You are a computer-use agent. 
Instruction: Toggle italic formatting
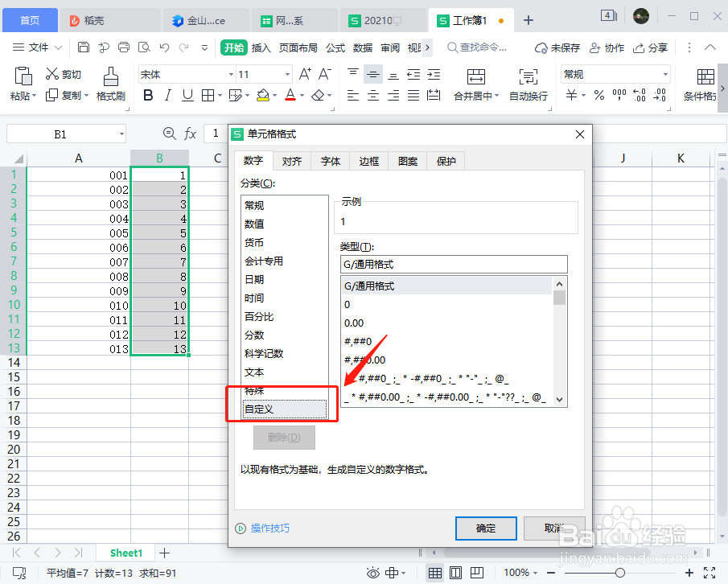click(x=167, y=96)
